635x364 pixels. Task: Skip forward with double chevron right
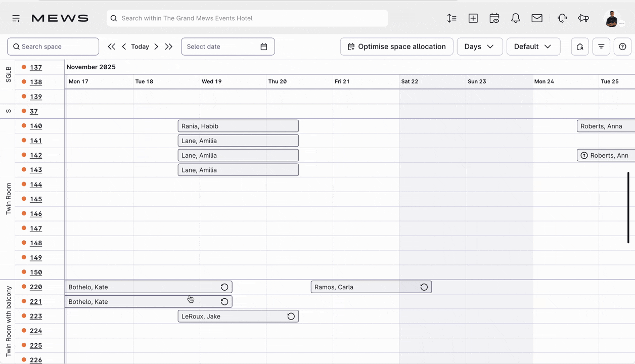pyautogui.click(x=169, y=47)
